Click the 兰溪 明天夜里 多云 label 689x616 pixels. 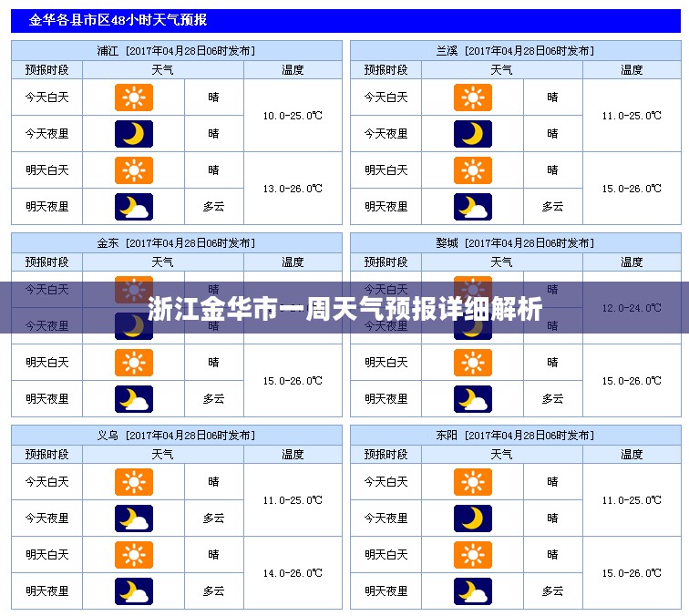pyautogui.click(x=552, y=207)
